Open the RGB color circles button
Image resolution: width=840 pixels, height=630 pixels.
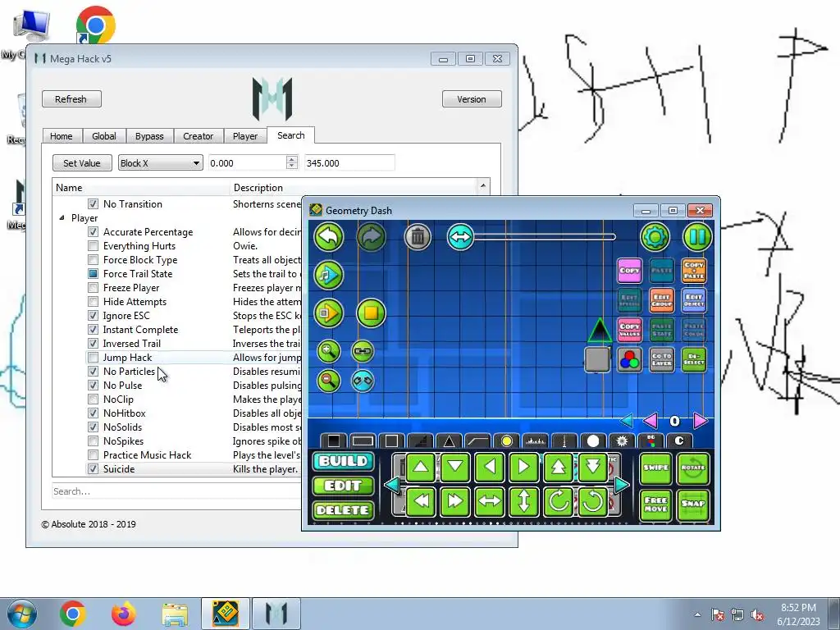pos(629,359)
